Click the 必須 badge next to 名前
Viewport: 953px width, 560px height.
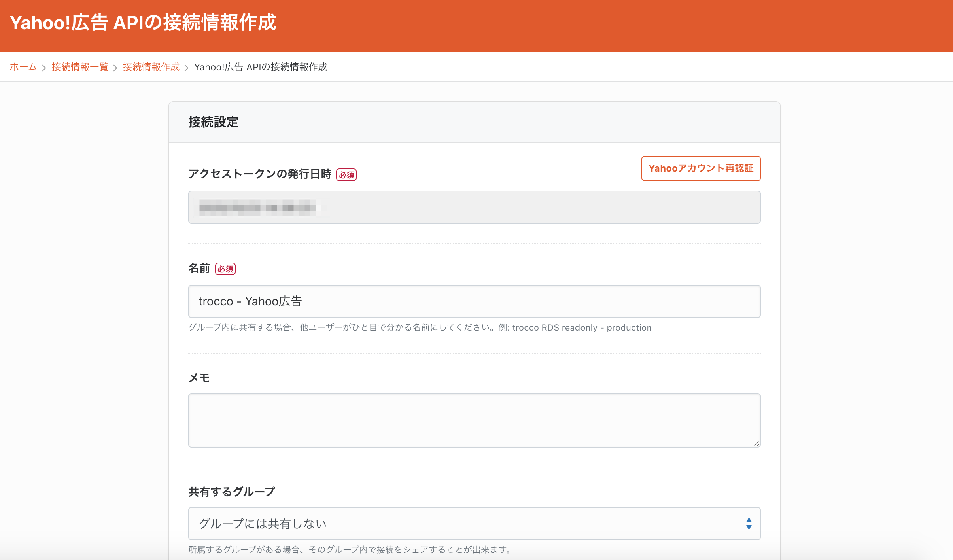[x=225, y=269]
